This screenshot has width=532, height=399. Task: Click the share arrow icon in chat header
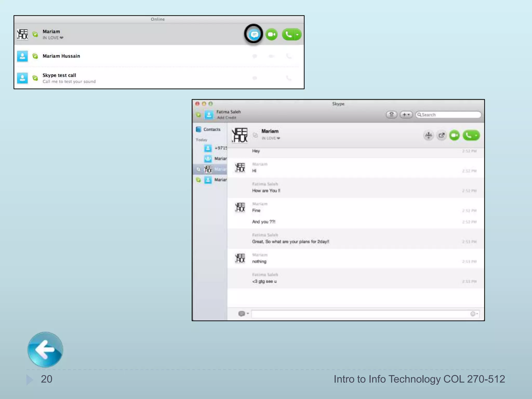point(441,135)
